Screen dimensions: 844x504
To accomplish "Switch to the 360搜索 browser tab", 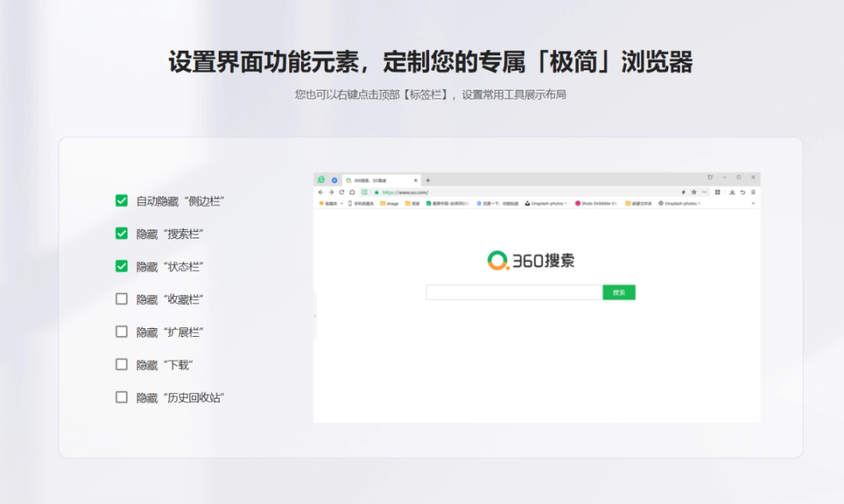I will (375, 178).
